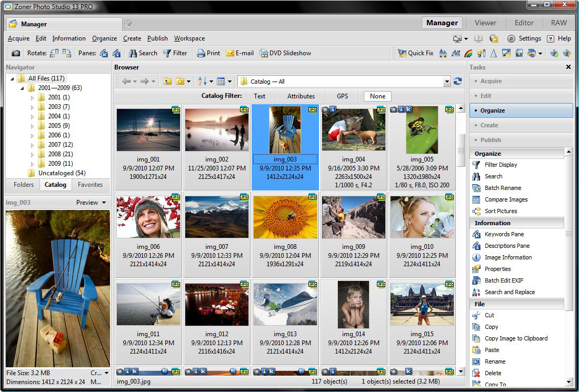This screenshot has width=579, height=392.
Task: Open Settings
Action: 524,38
